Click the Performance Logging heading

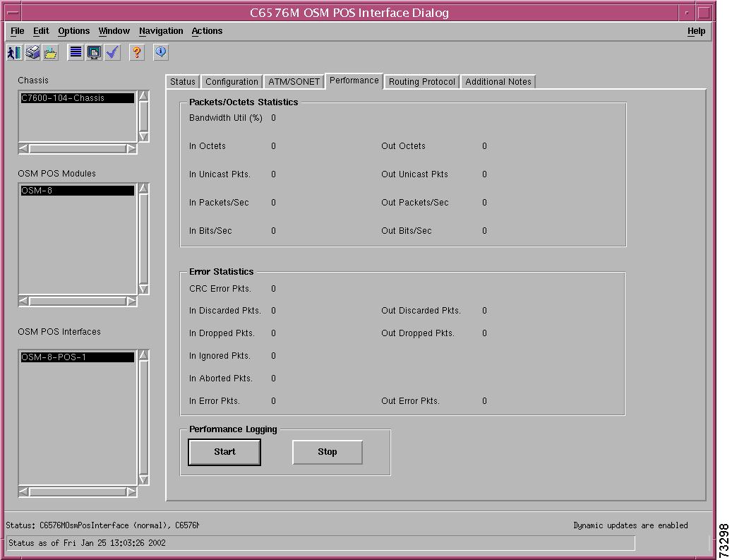pos(233,429)
